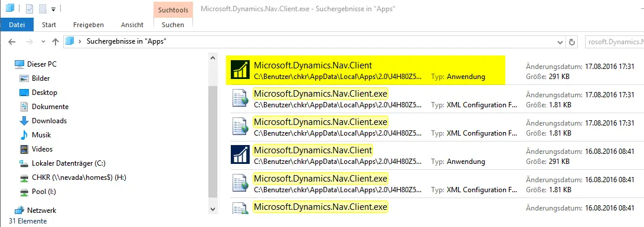Click the Desktop icon in the navigation pane
644x227 pixels.
tap(24, 93)
